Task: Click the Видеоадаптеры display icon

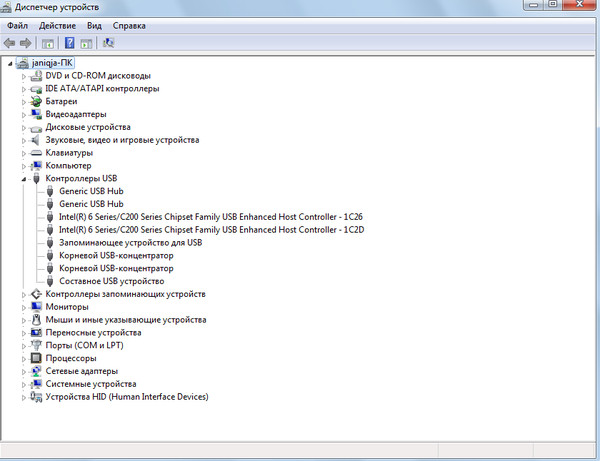Action: (36, 114)
